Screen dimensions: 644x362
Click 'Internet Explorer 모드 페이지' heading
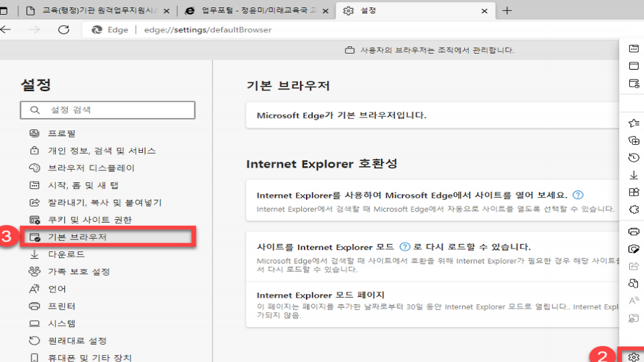click(320, 295)
